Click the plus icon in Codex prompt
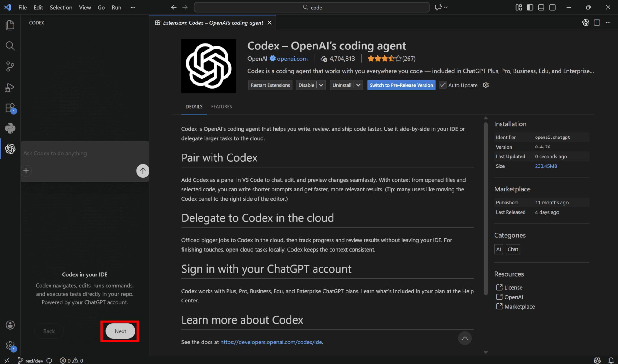 click(26, 171)
